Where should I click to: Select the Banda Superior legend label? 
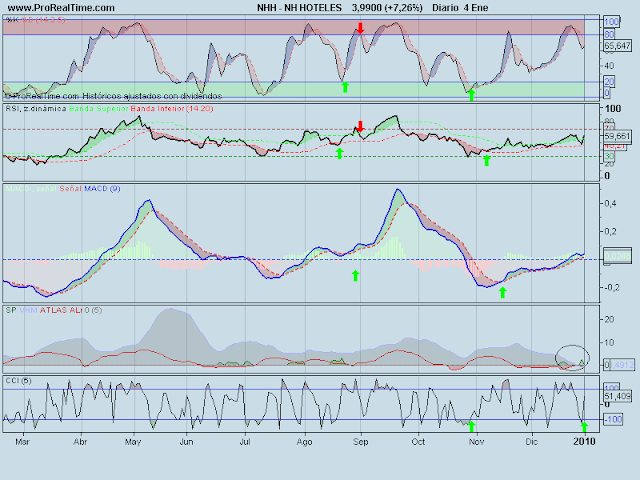[99, 109]
